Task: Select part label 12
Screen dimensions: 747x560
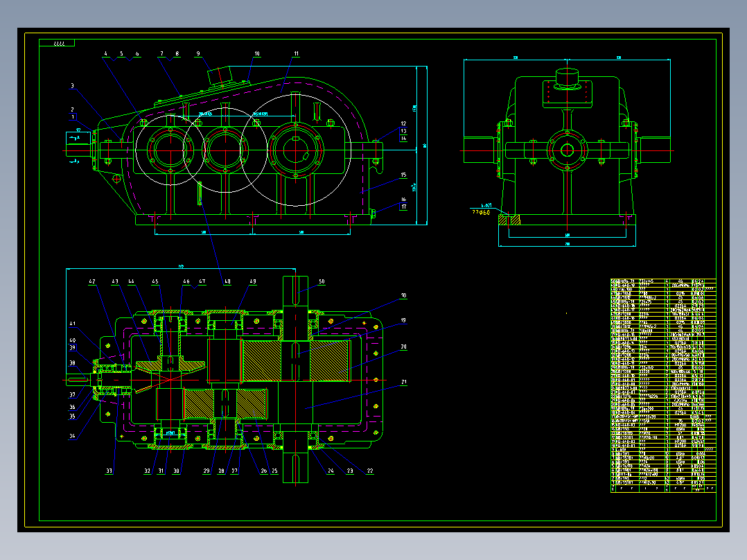Action: point(403,123)
